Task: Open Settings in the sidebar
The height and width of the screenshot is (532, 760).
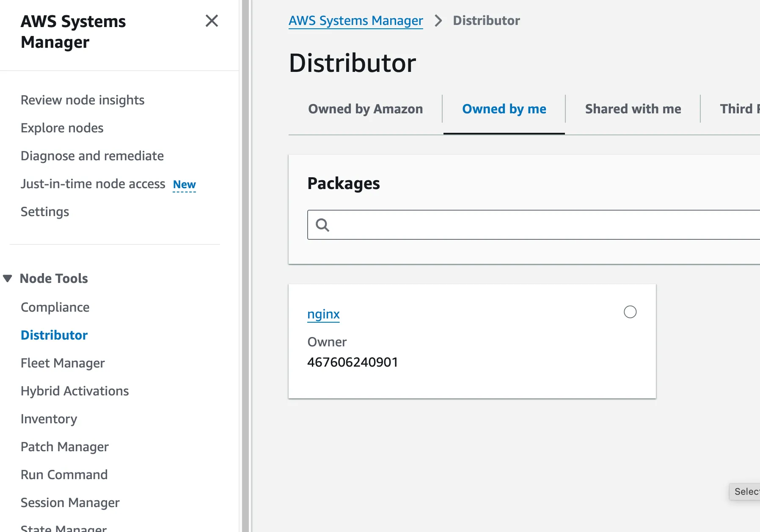Action: click(x=45, y=212)
